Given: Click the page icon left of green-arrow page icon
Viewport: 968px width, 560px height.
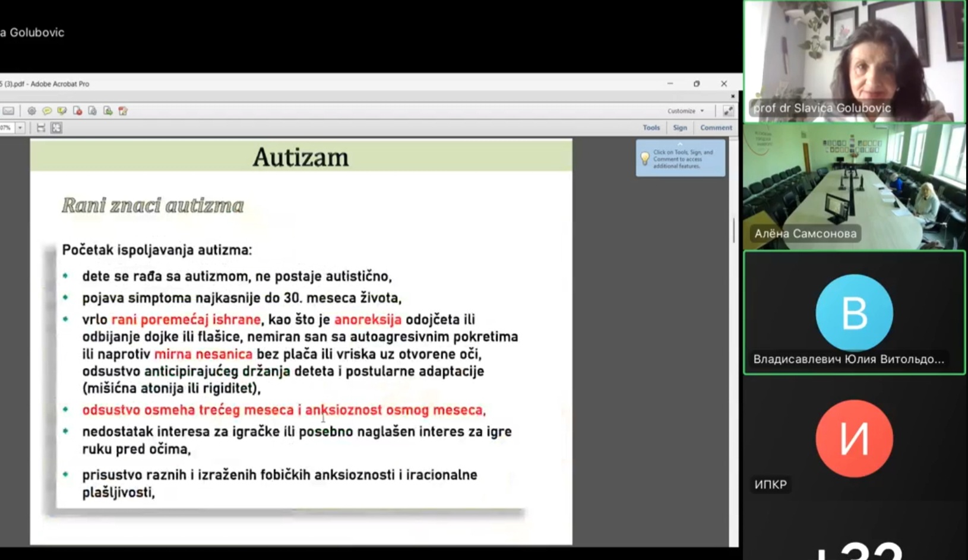Looking at the screenshot, I should point(92,111).
